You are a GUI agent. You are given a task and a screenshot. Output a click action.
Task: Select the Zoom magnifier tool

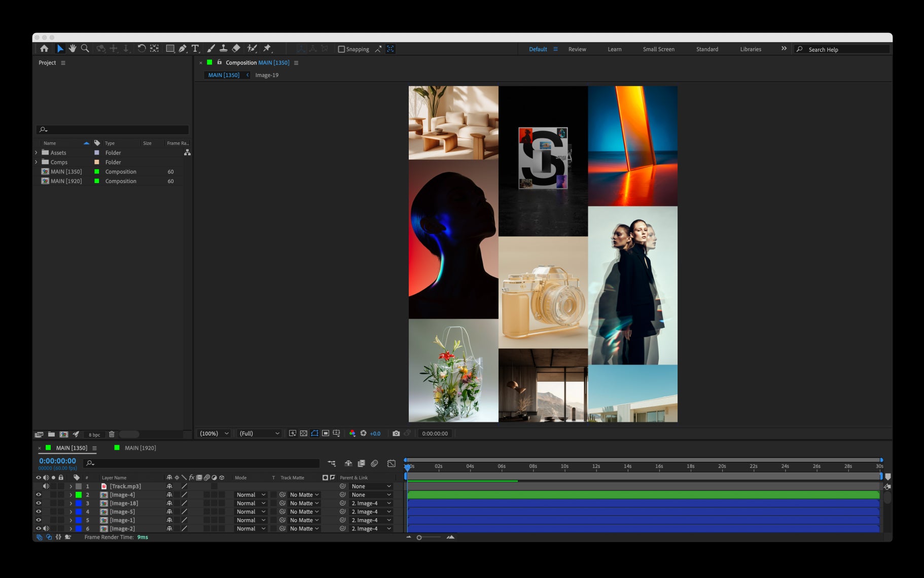pyautogui.click(x=85, y=49)
